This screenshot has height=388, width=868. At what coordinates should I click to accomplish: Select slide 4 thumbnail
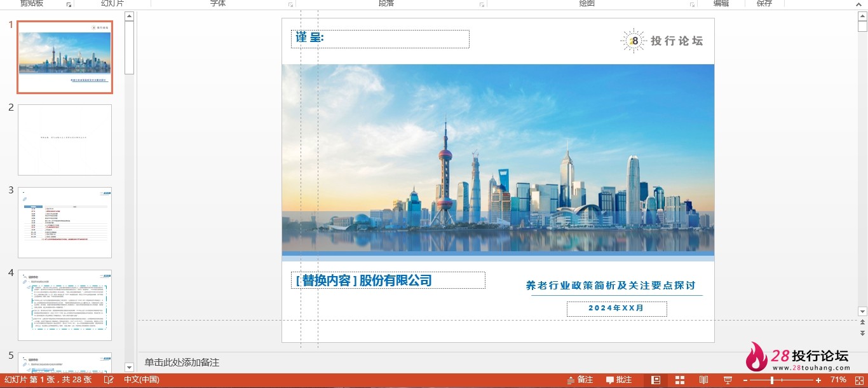coord(65,305)
